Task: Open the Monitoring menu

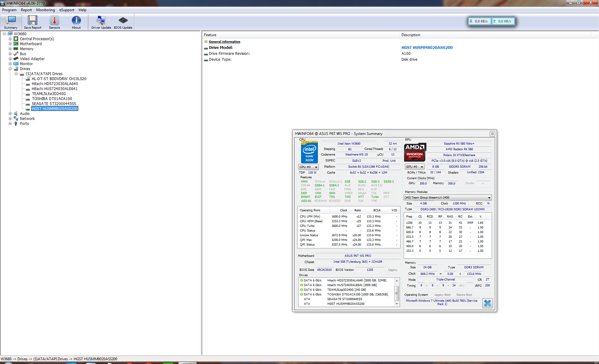Action: click(x=46, y=10)
